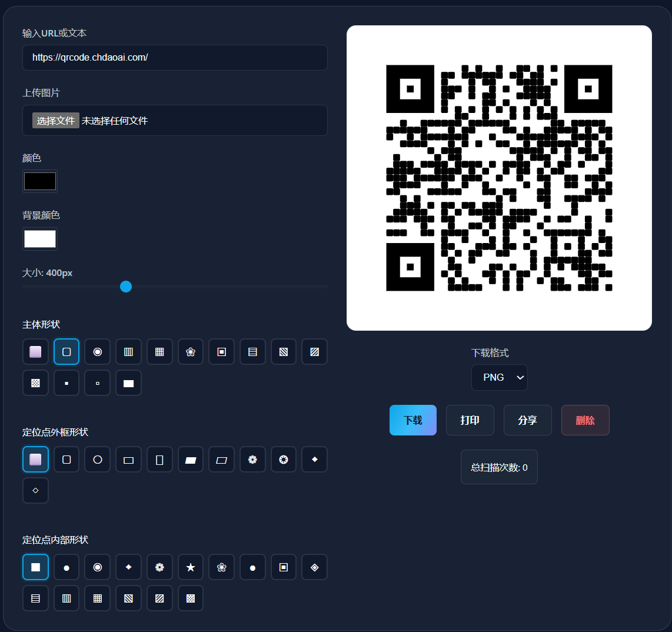
Task: Pick the star locator inner shape
Action: (x=191, y=567)
